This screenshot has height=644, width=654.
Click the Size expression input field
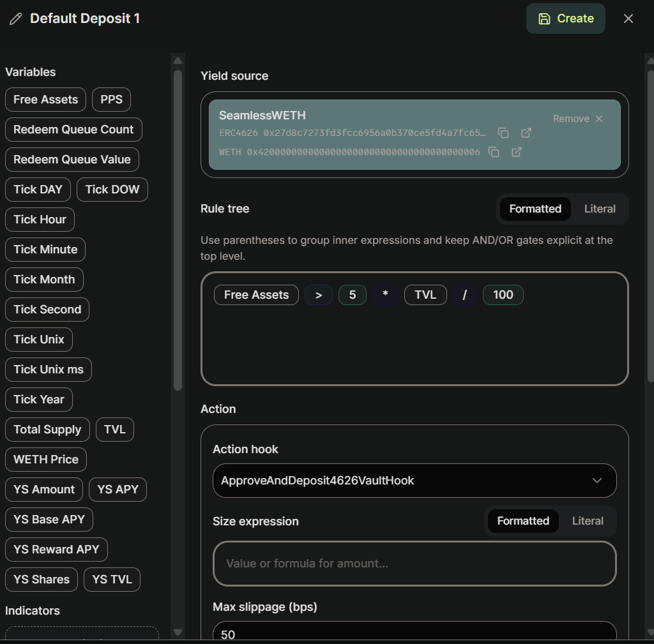click(x=414, y=564)
